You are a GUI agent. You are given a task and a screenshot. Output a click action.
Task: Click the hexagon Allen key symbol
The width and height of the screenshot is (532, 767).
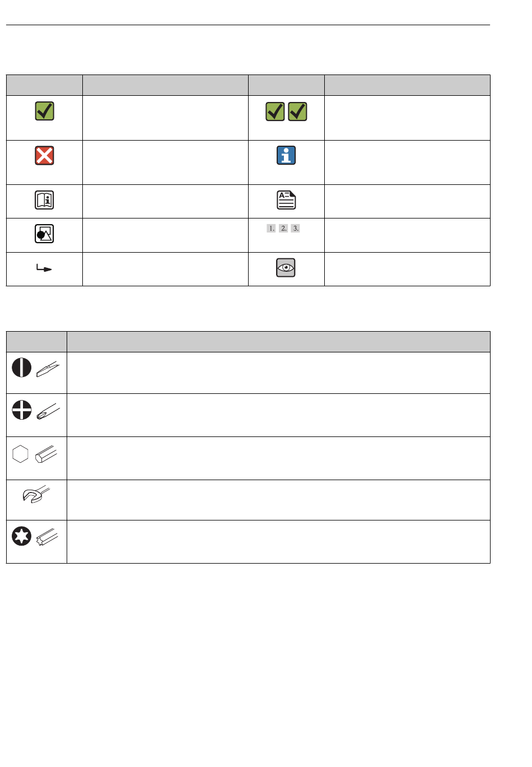20,454
